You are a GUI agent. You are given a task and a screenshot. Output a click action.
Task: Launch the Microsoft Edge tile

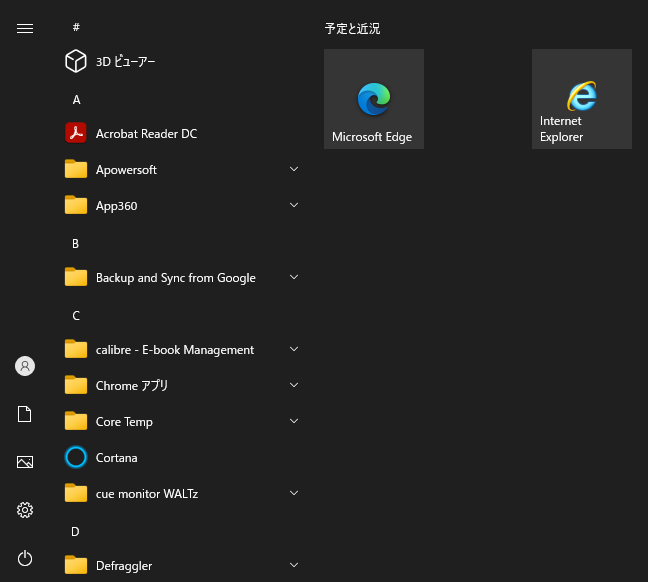[x=374, y=99]
